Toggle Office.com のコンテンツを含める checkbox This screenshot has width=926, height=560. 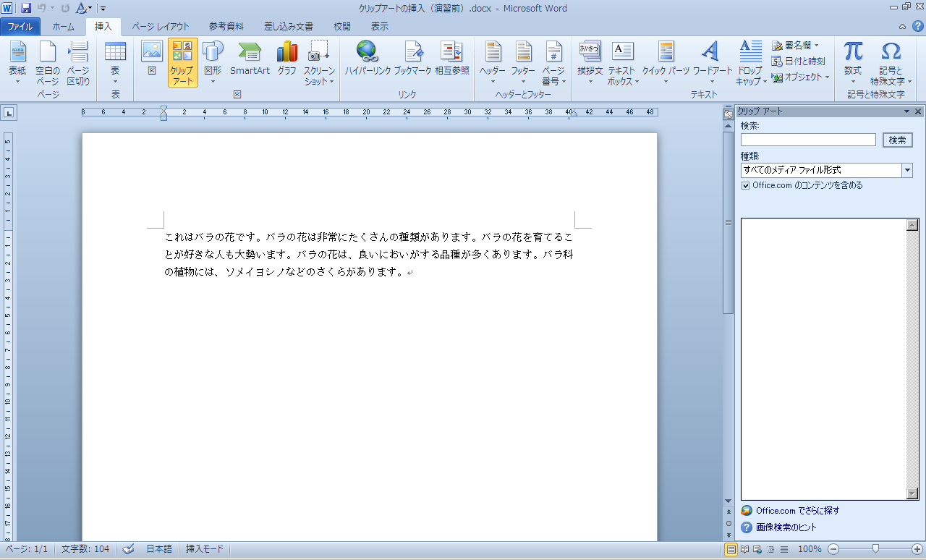pyautogui.click(x=746, y=185)
